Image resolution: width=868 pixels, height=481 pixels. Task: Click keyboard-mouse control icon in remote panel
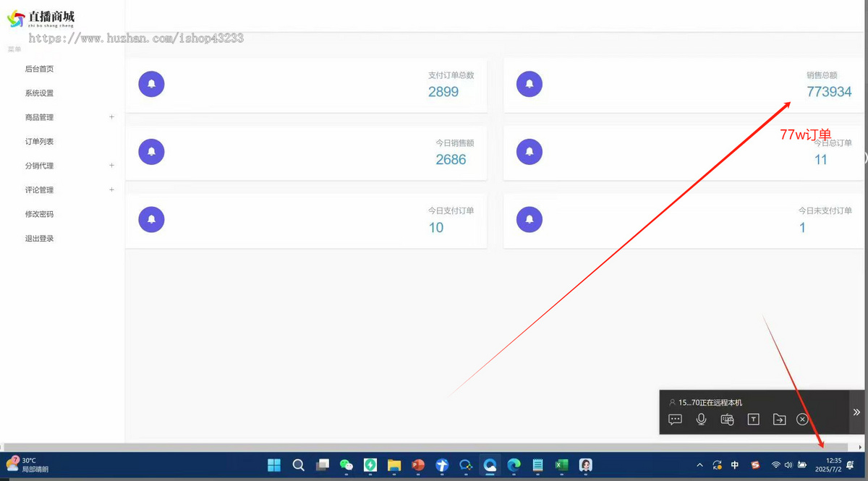click(727, 420)
